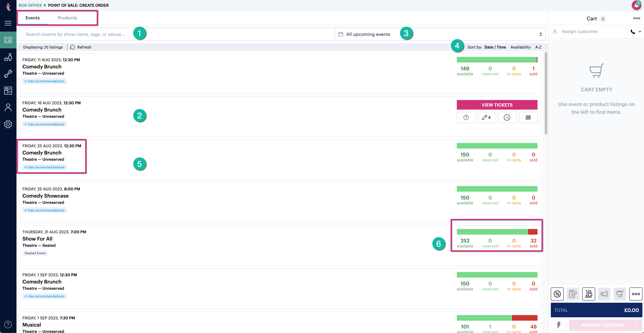Select Comedy Brunch on 25 Aug 2023

click(42, 153)
